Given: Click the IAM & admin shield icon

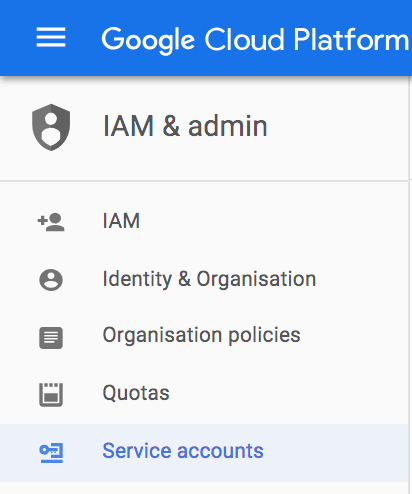Looking at the screenshot, I should pyautogui.click(x=51, y=127).
